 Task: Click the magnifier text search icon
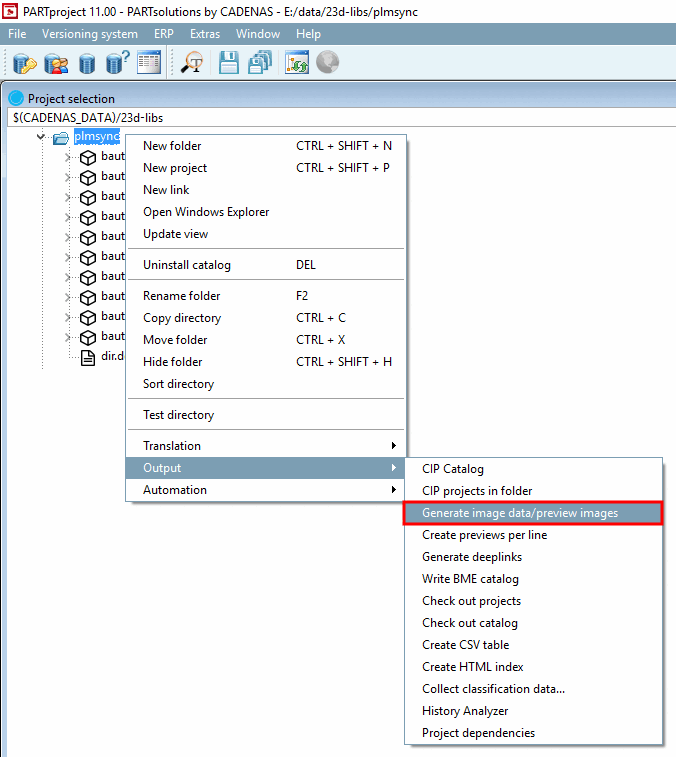192,62
